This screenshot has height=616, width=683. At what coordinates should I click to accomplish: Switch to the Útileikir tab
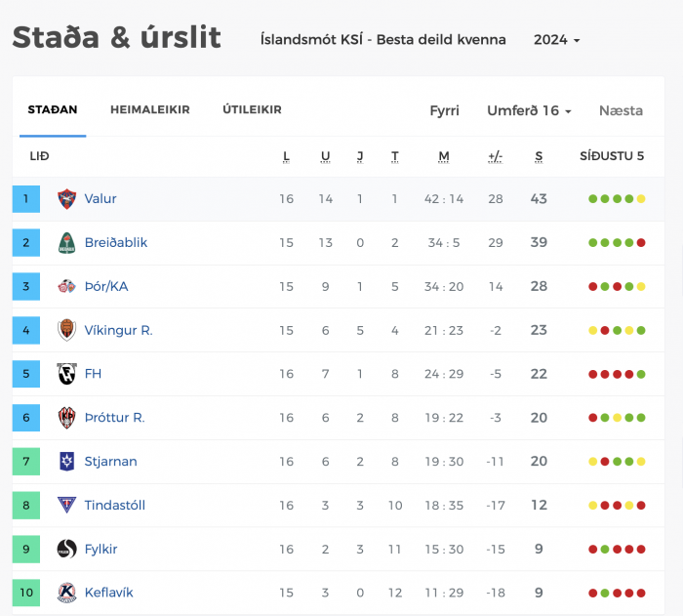(x=252, y=109)
